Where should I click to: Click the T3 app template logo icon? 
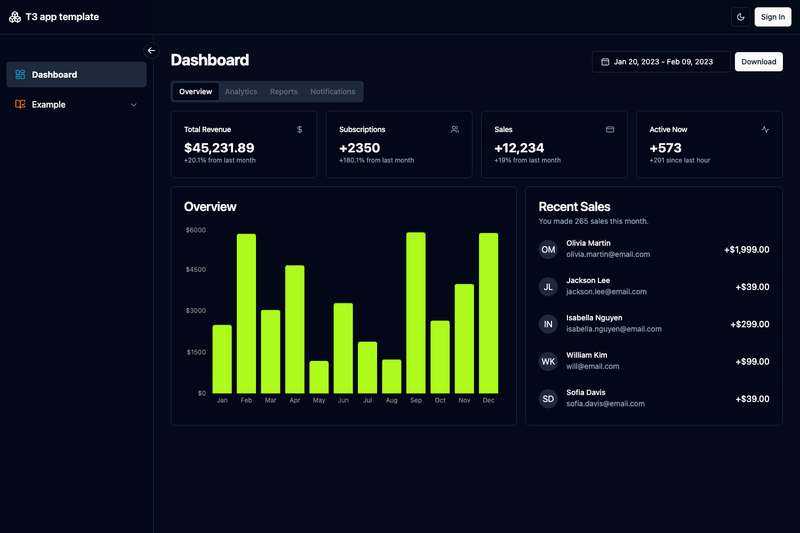pos(15,17)
